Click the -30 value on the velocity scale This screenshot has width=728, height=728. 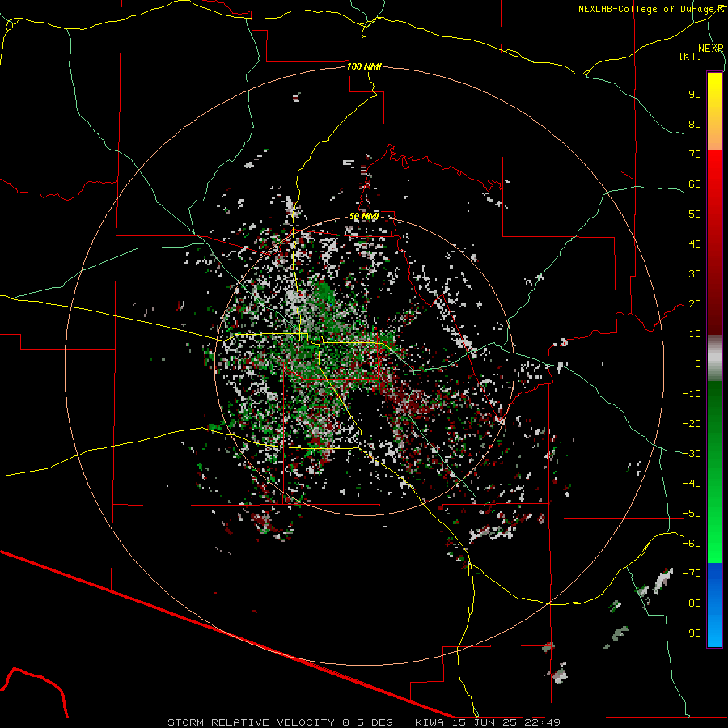(x=692, y=454)
